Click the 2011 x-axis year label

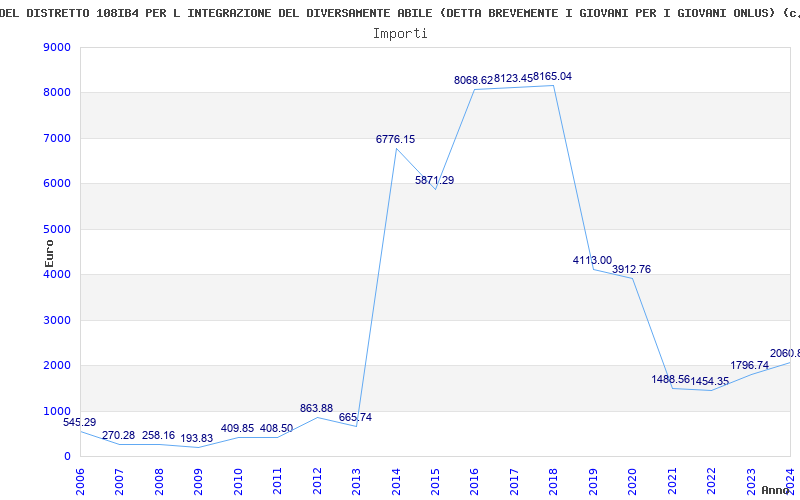point(277,481)
